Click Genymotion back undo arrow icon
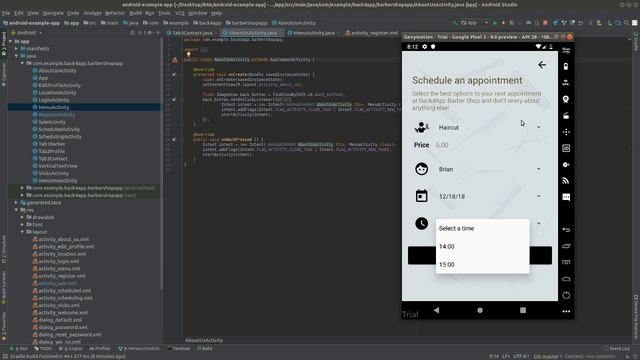This screenshot has width=640, height=360. click(566, 230)
